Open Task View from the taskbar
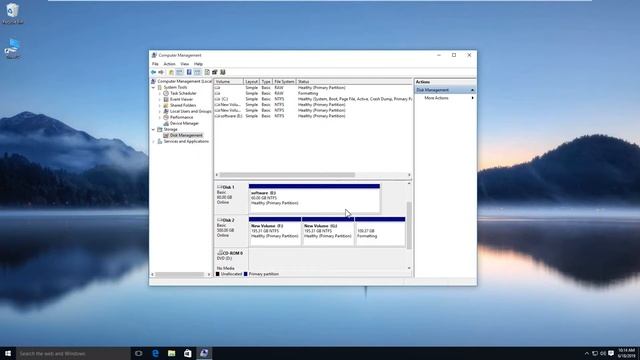 point(139,353)
